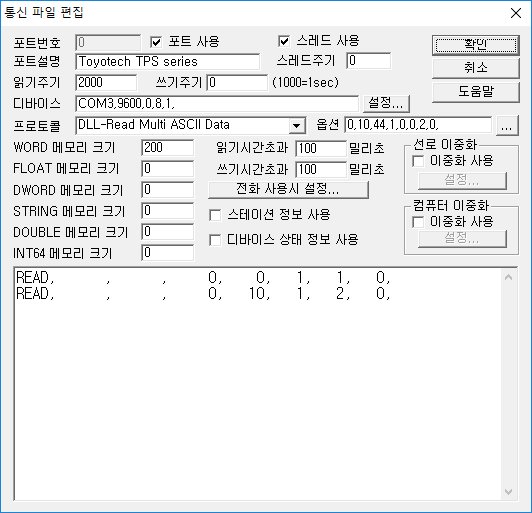532x513 pixels.
Task: Open the 프로토콜 dropdown arrow
Action: coord(297,126)
